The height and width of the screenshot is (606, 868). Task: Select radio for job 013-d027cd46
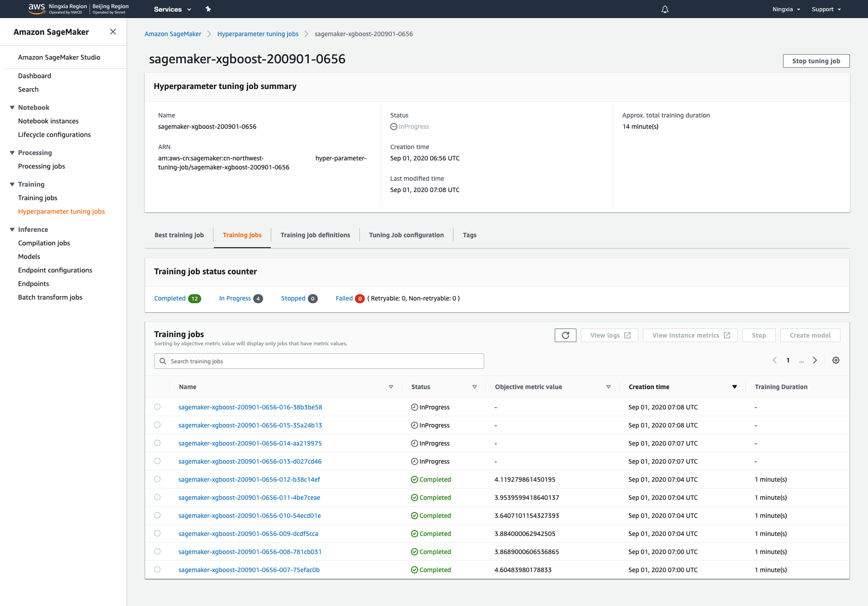[157, 461]
